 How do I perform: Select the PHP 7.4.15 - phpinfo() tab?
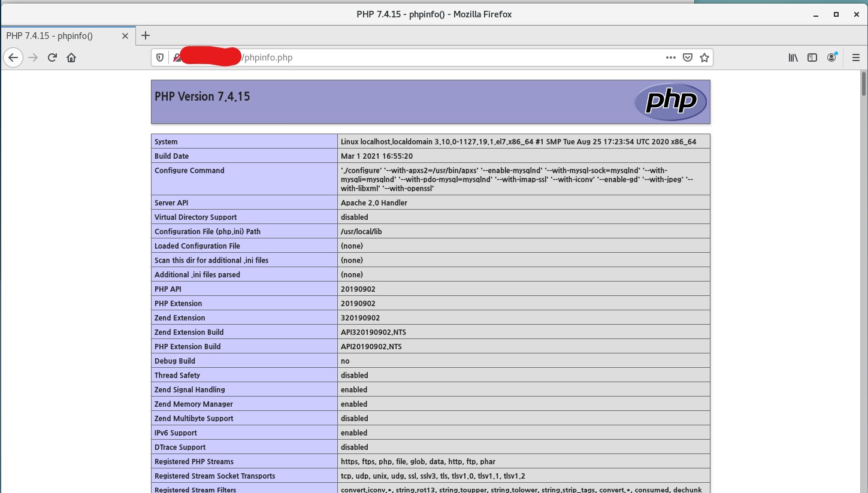[68, 35]
